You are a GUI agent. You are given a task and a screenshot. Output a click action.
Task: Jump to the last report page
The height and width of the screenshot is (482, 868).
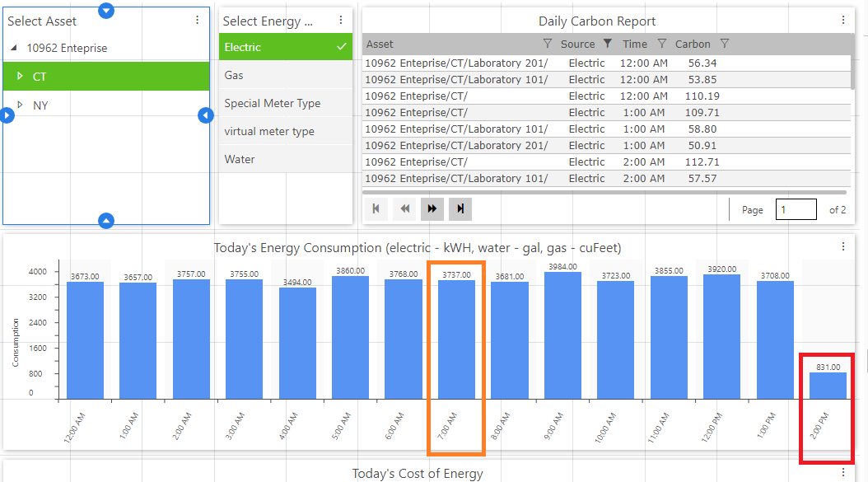(460, 209)
